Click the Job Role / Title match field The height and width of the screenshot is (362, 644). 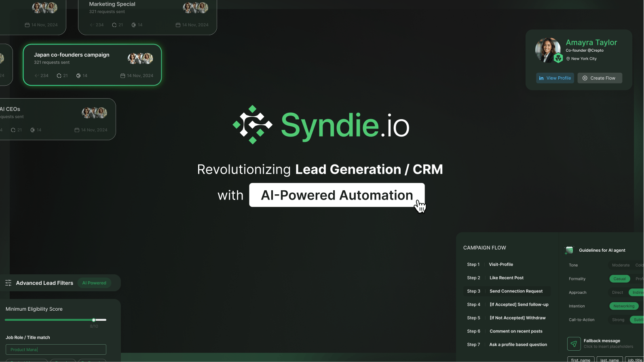(56, 349)
